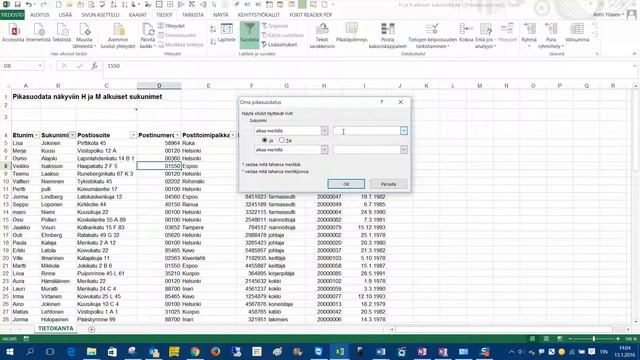Screen dimensions: 640x360
Task: Click OK in the pikasuodatus dialog
Action: tap(346, 184)
